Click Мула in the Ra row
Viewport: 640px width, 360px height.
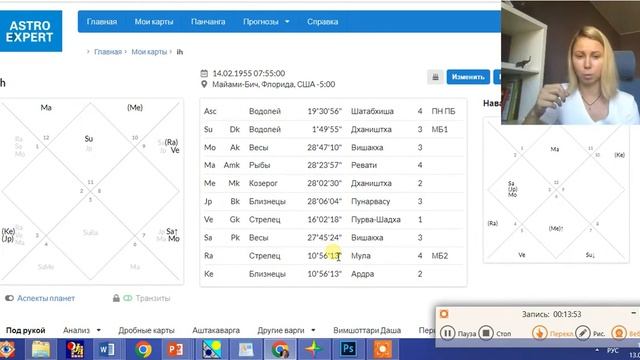pos(361,256)
